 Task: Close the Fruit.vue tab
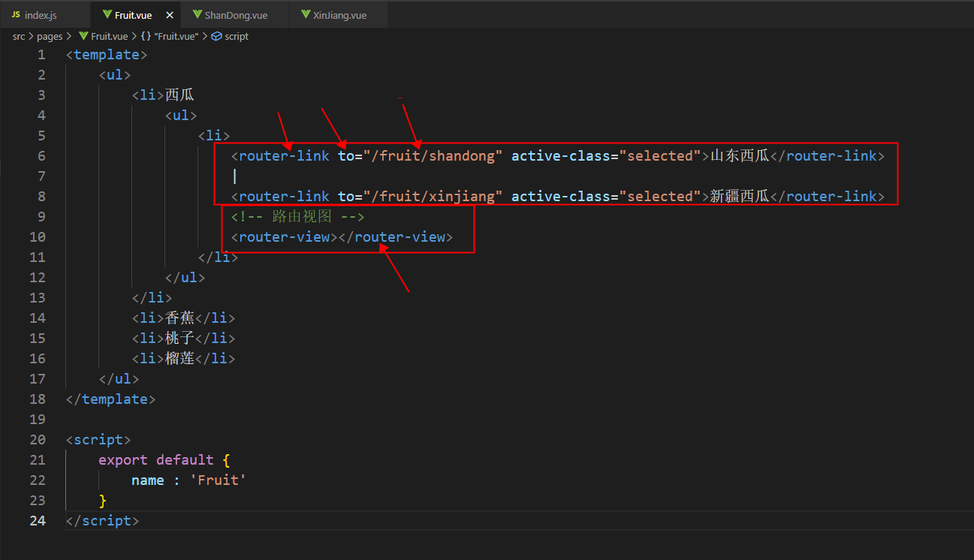tap(168, 14)
